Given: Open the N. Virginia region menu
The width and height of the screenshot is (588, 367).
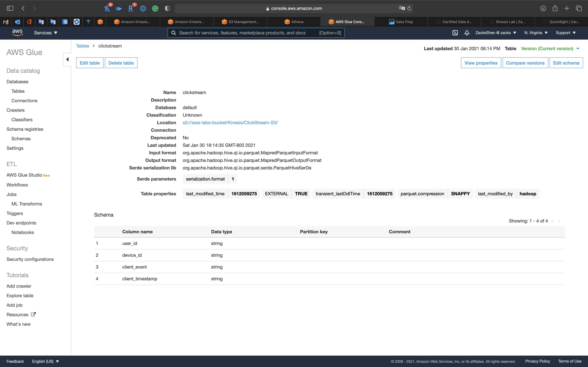Looking at the screenshot, I should 536,33.
